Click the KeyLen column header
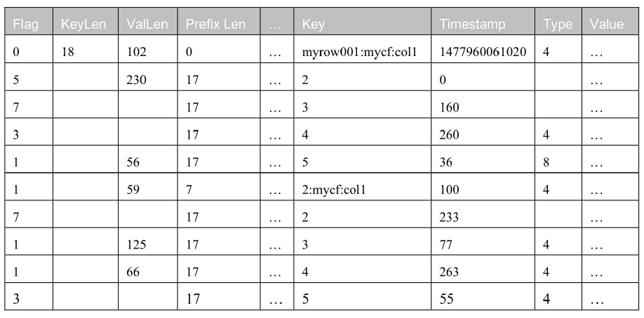Viewport: 644px width, 318px height. tap(86, 21)
